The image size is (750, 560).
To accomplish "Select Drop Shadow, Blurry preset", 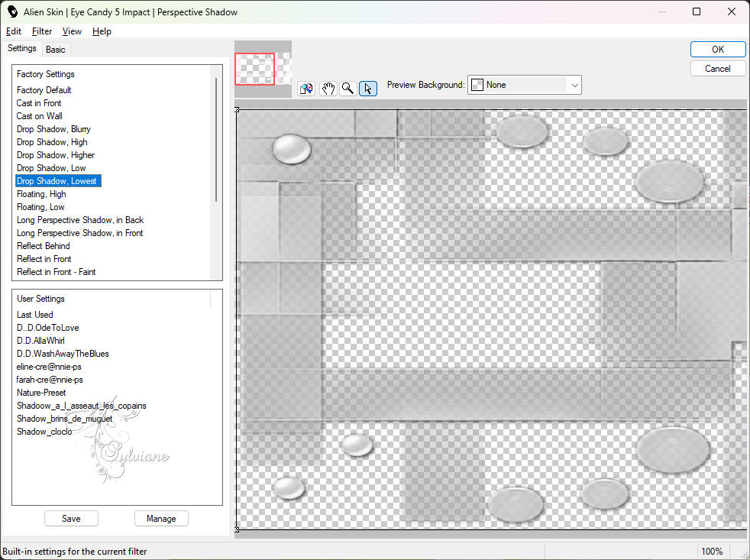I will click(53, 129).
